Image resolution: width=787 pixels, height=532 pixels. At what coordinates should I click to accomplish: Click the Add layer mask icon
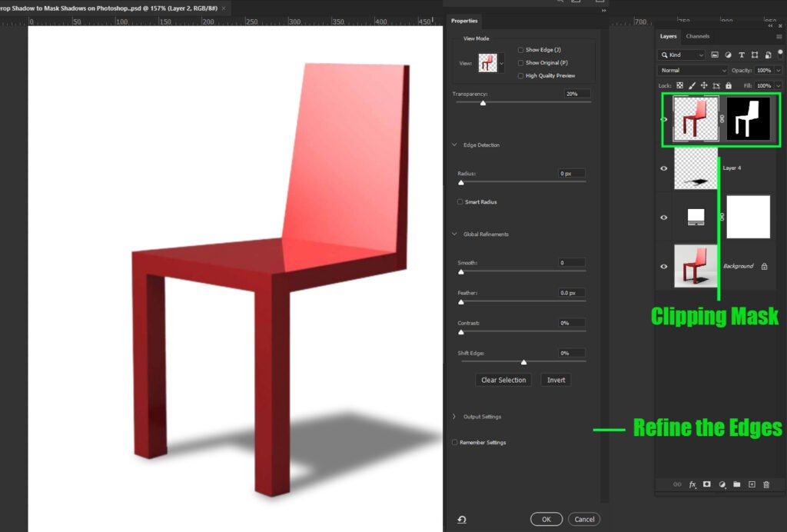point(706,484)
